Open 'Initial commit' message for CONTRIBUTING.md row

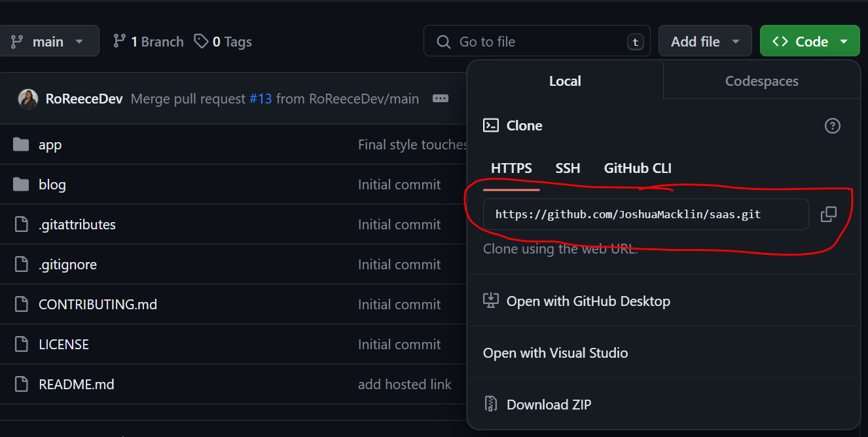(399, 305)
